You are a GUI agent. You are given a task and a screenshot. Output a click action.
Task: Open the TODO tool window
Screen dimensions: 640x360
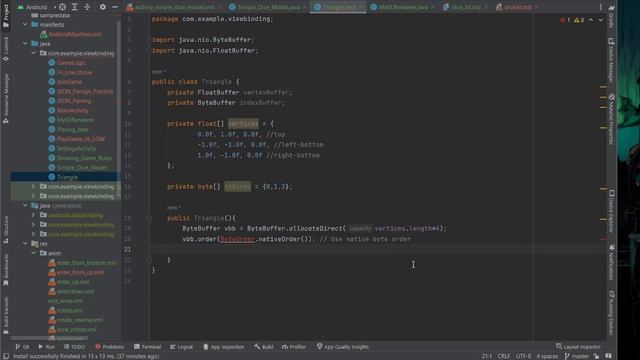click(74, 347)
